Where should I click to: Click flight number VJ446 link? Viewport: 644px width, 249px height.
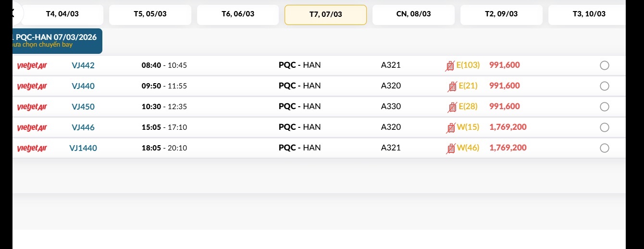point(83,128)
